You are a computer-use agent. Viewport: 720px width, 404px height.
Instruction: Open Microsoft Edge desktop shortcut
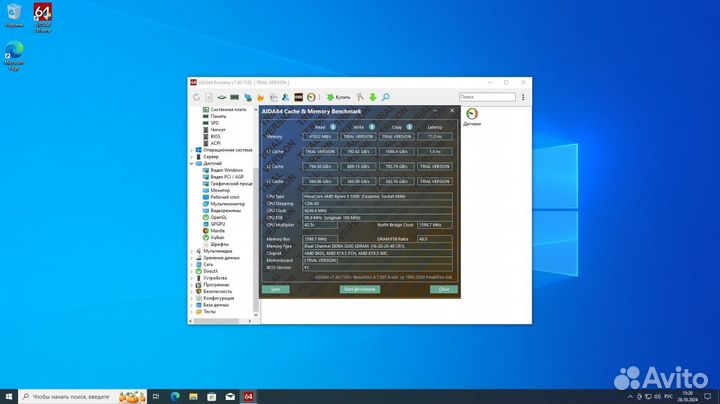click(x=14, y=56)
